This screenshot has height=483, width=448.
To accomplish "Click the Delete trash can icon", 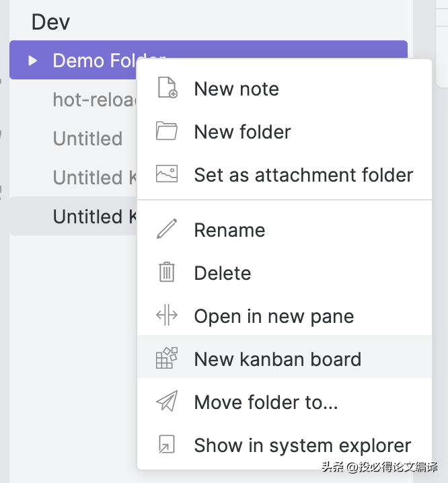I will click(167, 272).
